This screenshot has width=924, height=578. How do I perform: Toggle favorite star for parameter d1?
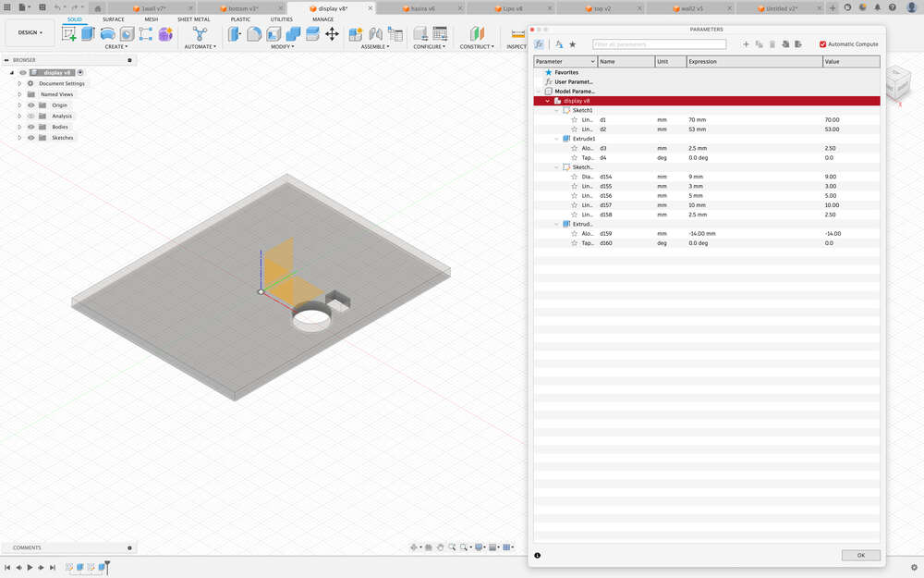[x=574, y=119]
